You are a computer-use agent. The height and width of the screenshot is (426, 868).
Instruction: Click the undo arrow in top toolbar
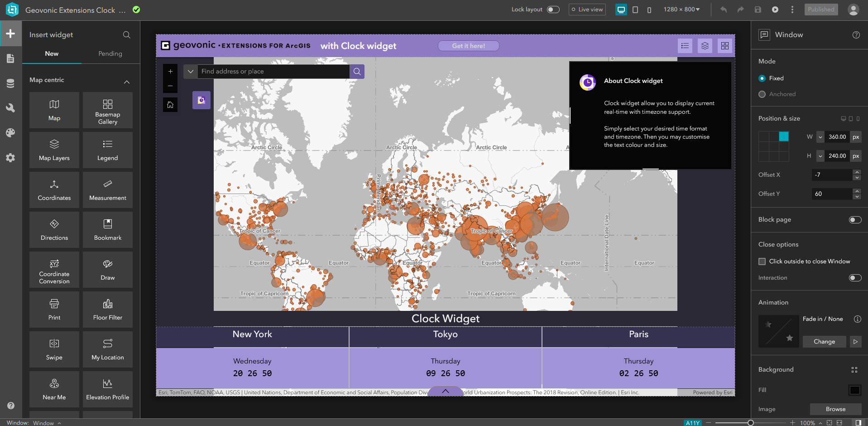pyautogui.click(x=724, y=10)
